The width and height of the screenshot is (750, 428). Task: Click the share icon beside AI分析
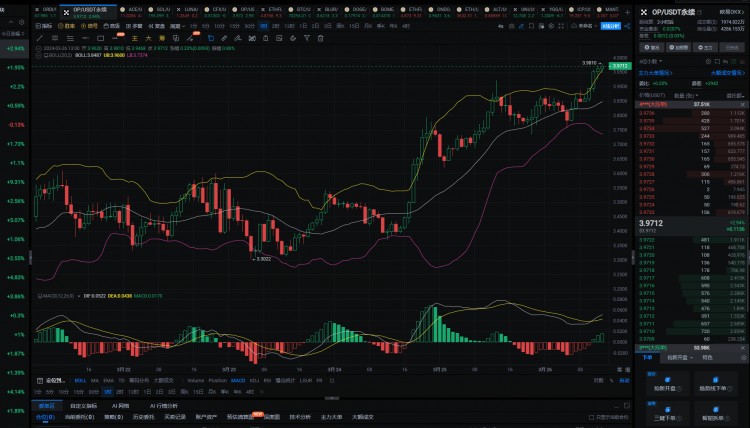click(x=628, y=26)
